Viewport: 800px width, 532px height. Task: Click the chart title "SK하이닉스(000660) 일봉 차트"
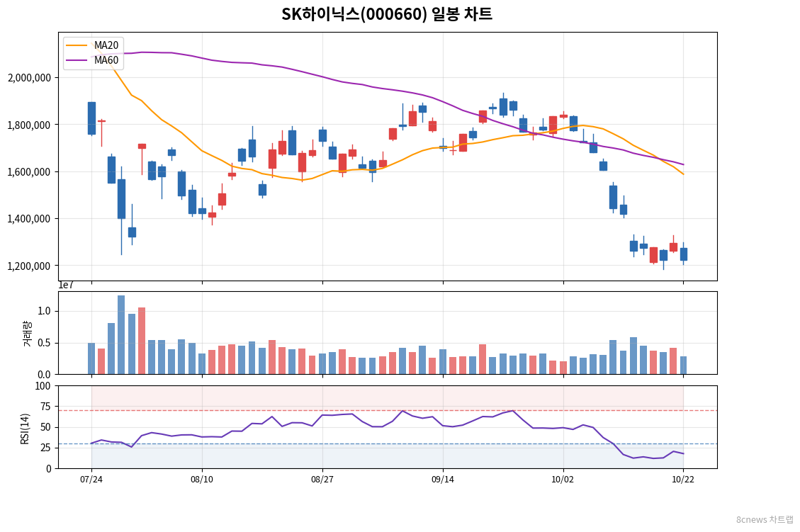click(387, 13)
